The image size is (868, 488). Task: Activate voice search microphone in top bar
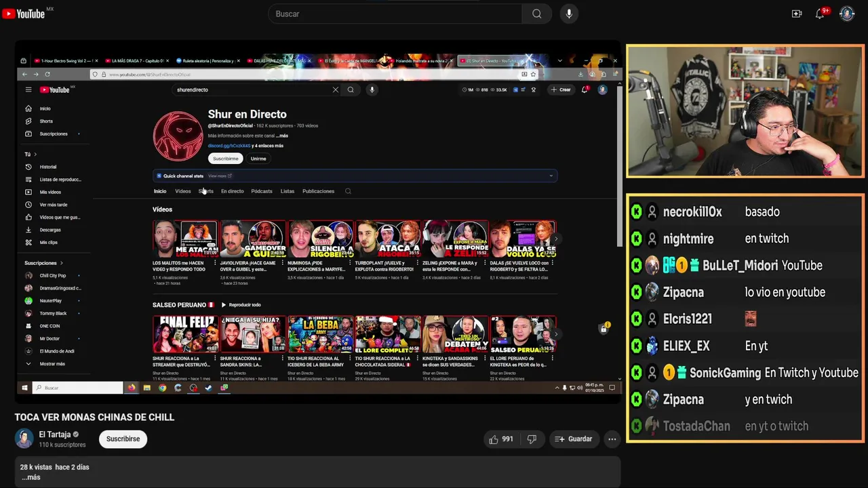click(x=569, y=14)
